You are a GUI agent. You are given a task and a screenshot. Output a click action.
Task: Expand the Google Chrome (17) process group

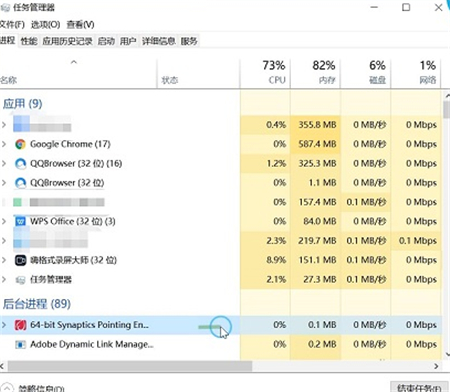point(4,144)
